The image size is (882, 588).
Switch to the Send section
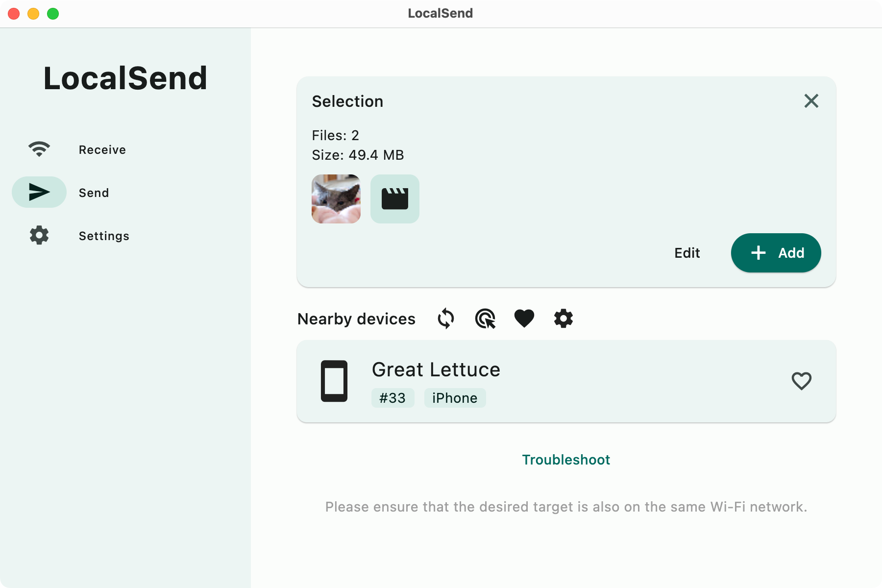pyautogui.click(x=94, y=192)
